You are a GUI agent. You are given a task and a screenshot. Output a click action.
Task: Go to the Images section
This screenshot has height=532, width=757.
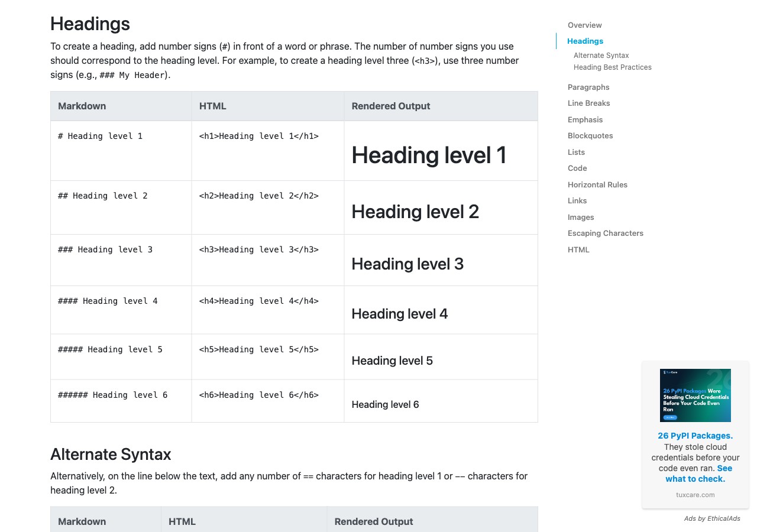[x=581, y=217]
